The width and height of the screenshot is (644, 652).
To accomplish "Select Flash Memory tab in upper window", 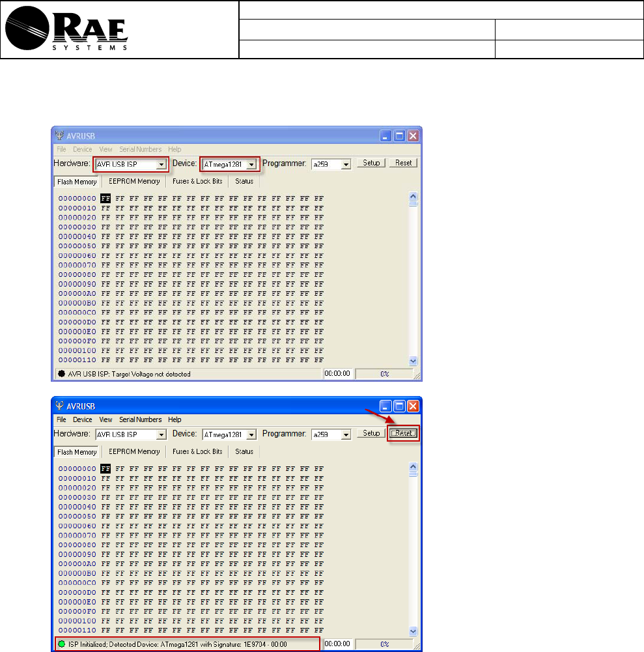I will click(77, 182).
